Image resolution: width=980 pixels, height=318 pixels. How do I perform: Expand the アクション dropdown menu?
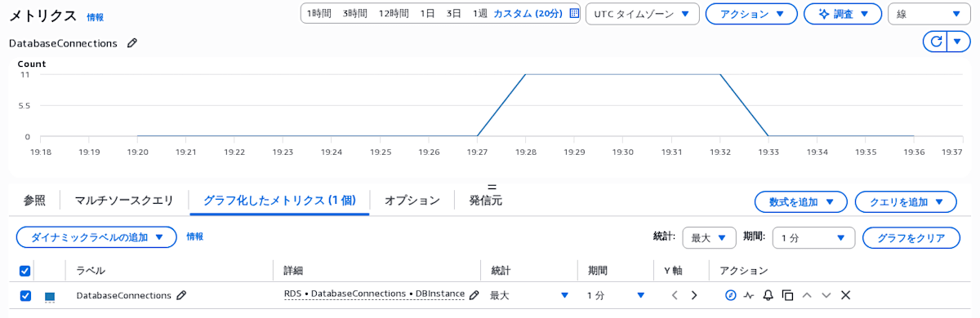point(751,14)
